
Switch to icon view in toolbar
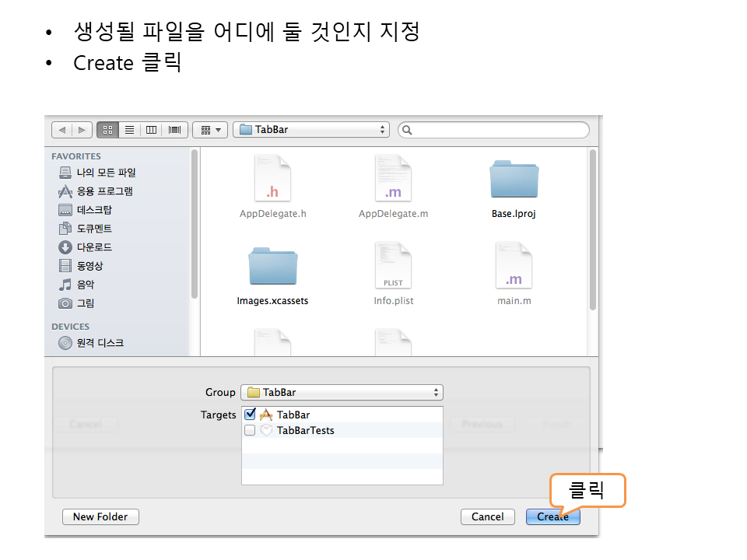click(x=108, y=130)
